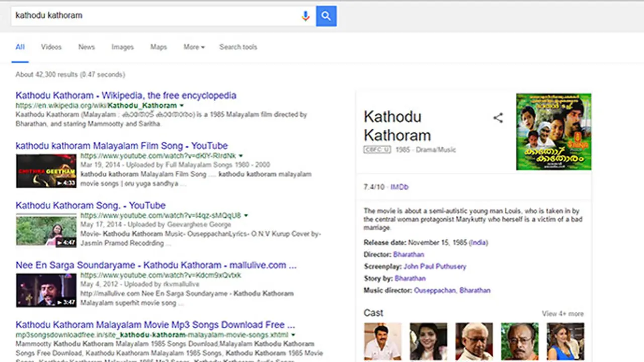
Task: Click the John Paul Puthusery screenplay link
Action: click(435, 266)
